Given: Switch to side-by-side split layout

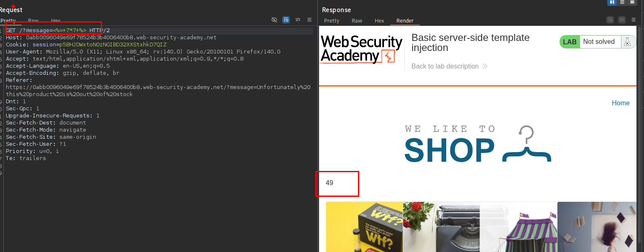Looking at the screenshot, I should [612, 2].
